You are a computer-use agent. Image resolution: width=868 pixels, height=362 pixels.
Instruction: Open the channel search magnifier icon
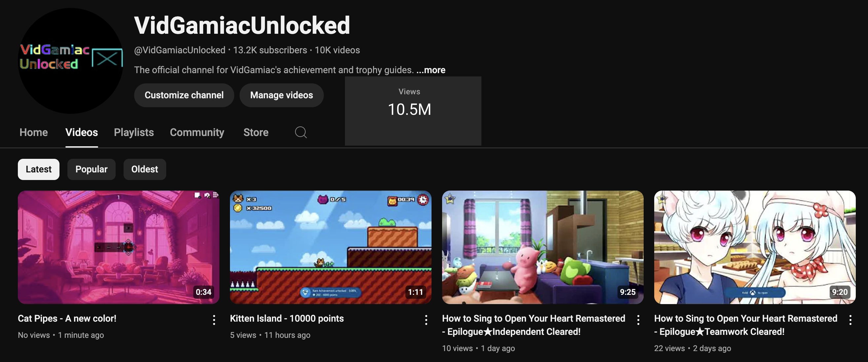[x=301, y=132]
